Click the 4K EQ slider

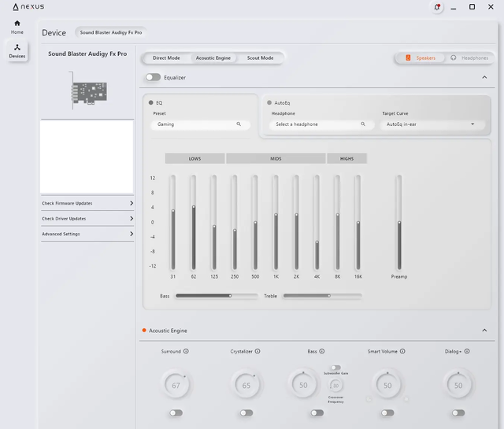tap(317, 223)
